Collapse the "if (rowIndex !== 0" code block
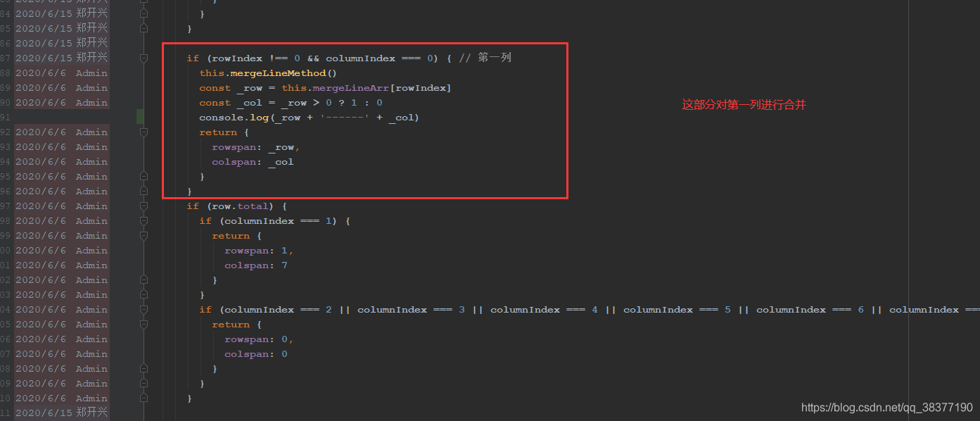Image resolution: width=980 pixels, height=421 pixels. [x=144, y=58]
